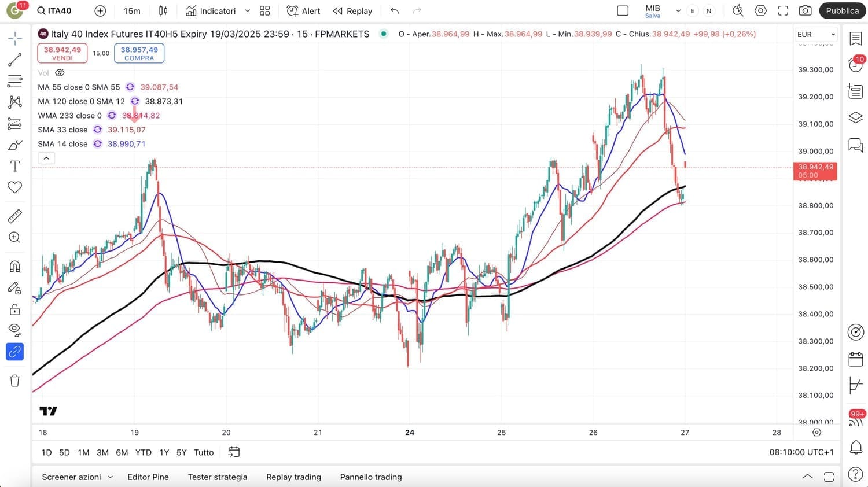Click the trash icon to remove drawings
This screenshot has height=487, width=868.
[15, 381]
